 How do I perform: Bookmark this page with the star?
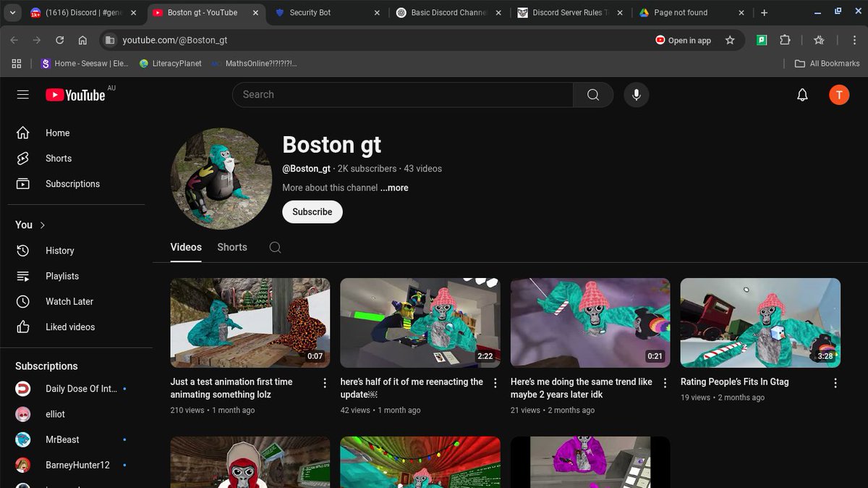point(730,41)
